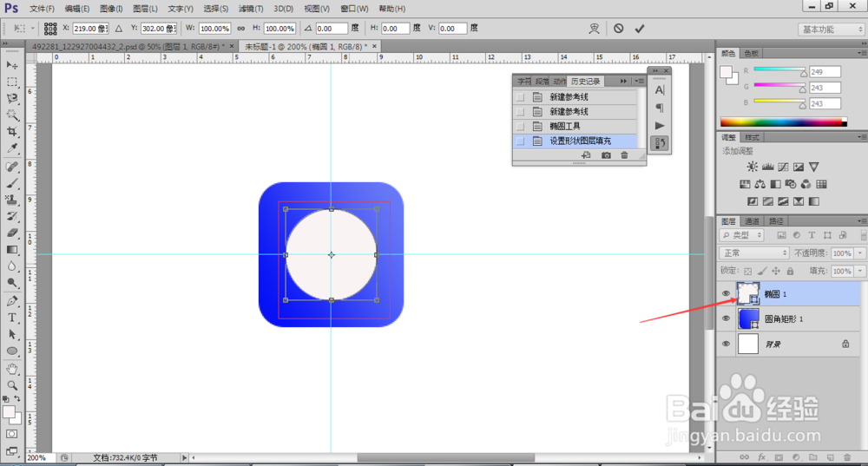Select the Path Selection arrow tool

(11, 334)
